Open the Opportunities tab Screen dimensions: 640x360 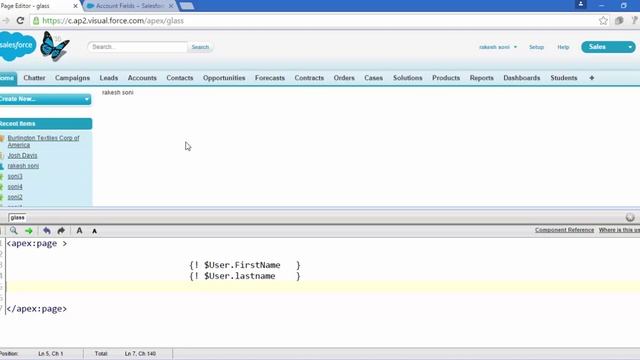pos(224,78)
